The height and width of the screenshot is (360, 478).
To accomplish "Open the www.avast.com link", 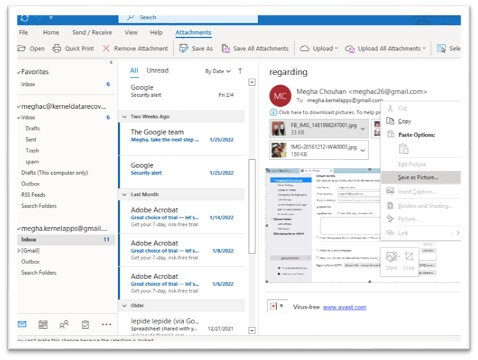I will [x=345, y=307].
